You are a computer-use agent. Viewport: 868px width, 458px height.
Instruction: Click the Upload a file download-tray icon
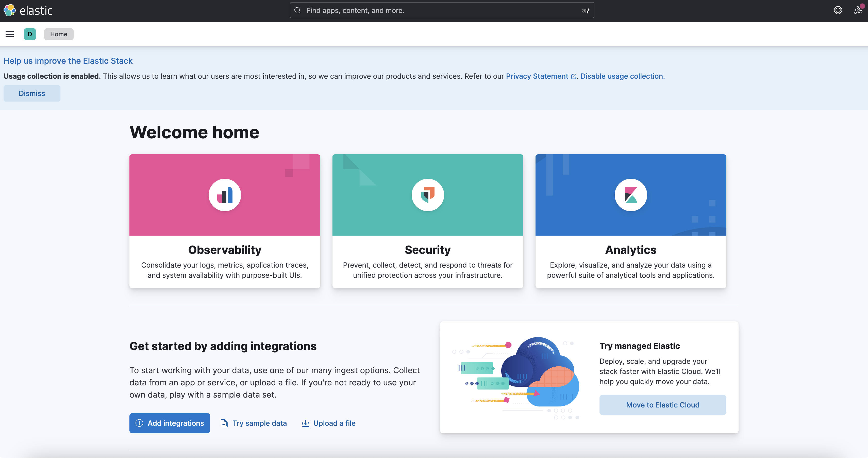pos(305,423)
